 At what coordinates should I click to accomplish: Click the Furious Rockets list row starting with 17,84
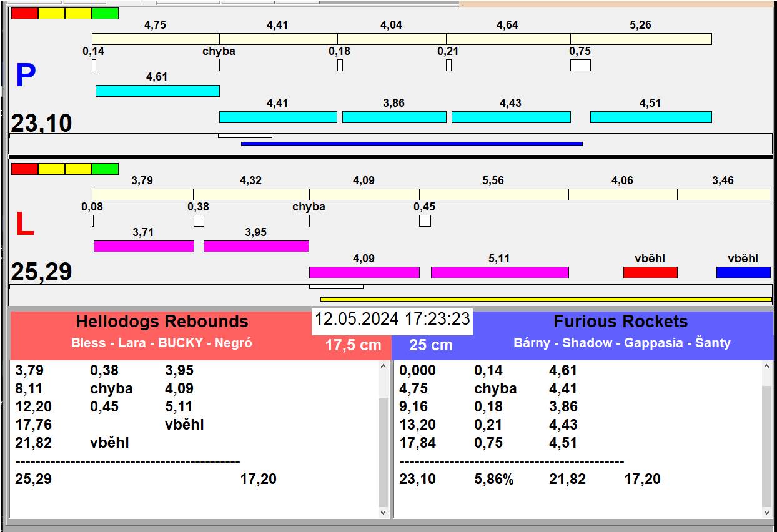[x=578, y=443]
